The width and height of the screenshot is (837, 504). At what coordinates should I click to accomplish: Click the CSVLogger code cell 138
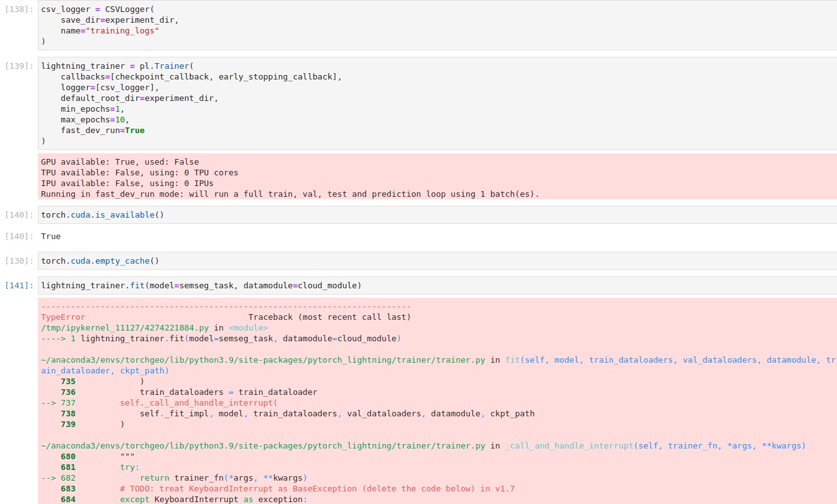click(437, 25)
